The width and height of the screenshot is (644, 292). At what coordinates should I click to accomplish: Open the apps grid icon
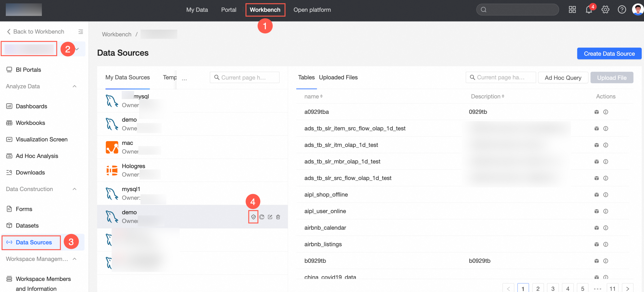point(572,10)
